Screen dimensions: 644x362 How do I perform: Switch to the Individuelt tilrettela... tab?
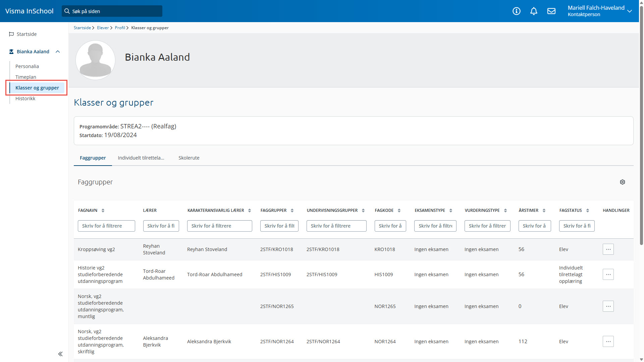tap(141, 158)
